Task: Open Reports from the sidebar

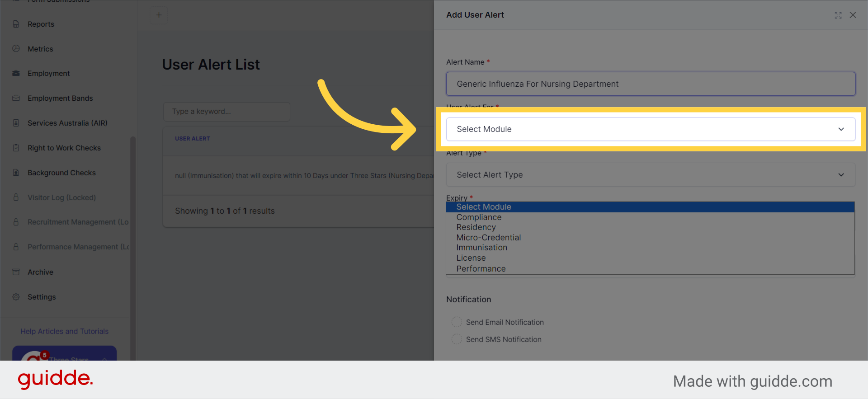Action: click(x=41, y=24)
